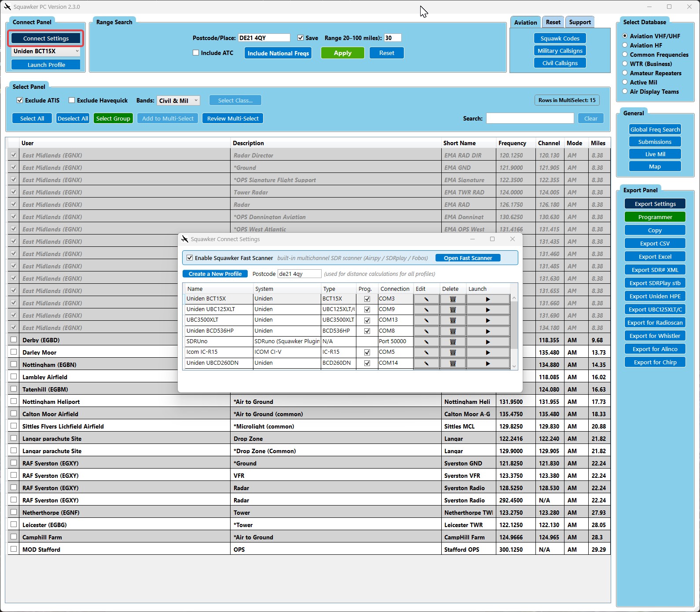Delete the Uniden BCD536HP profile bin icon
The width and height of the screenshot is (700, 612).
point(453,331)
